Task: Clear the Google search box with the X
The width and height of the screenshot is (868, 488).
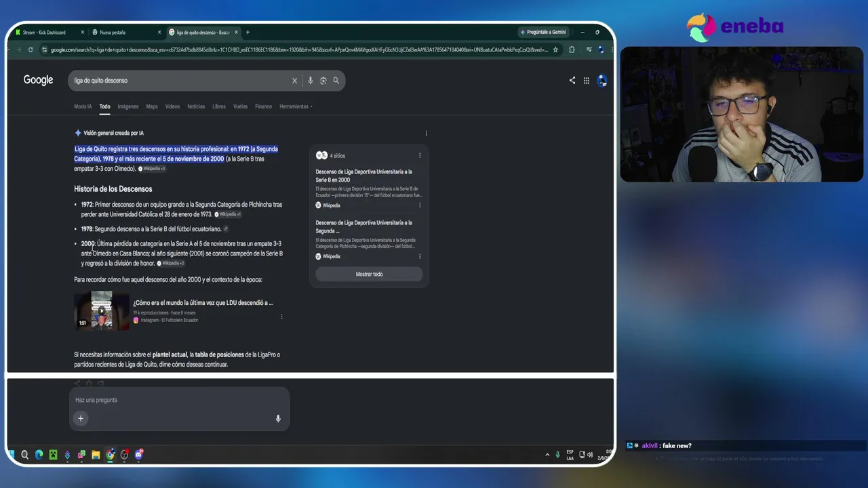Action: 294,81
